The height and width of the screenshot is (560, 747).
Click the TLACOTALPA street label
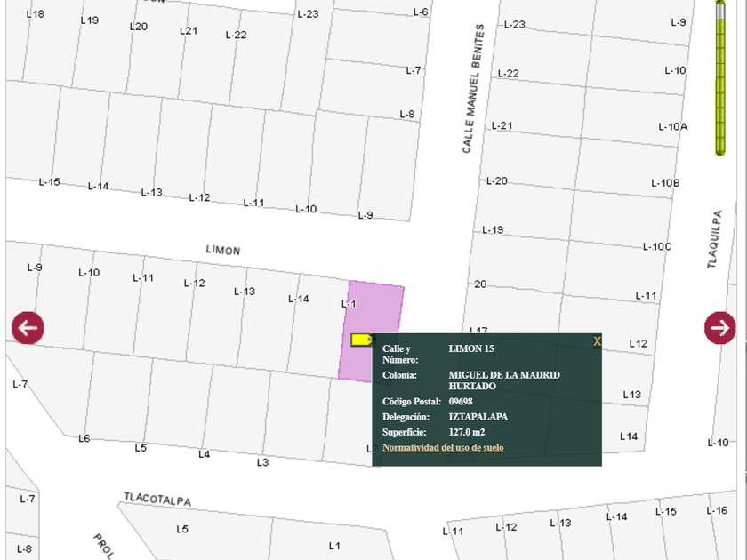157,500
